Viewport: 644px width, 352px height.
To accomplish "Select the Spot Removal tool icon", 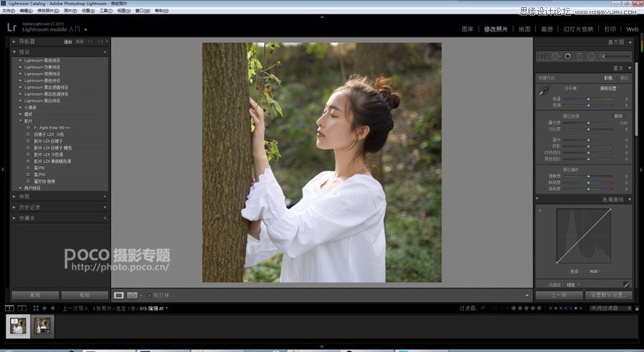I will pyautogui.click(x=555, y=57).
